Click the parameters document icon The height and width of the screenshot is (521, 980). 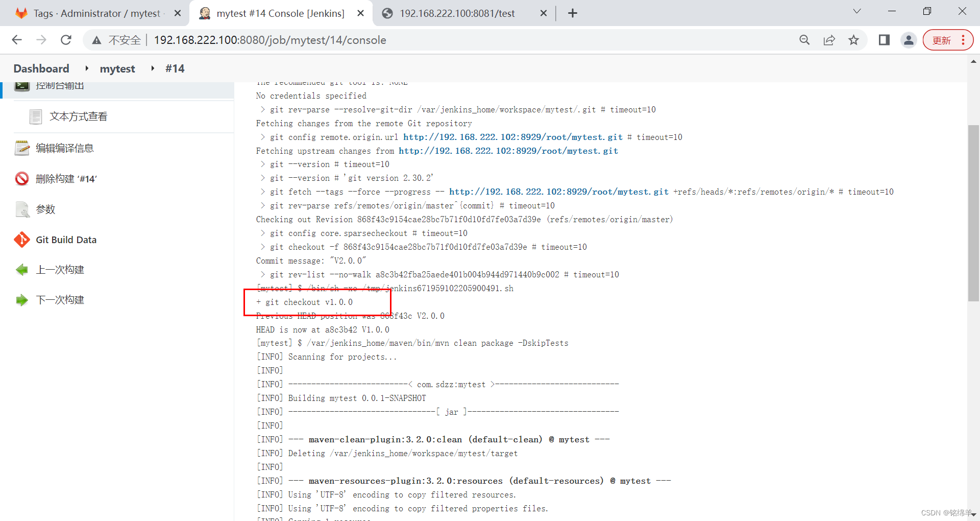[x=22, y=209]
